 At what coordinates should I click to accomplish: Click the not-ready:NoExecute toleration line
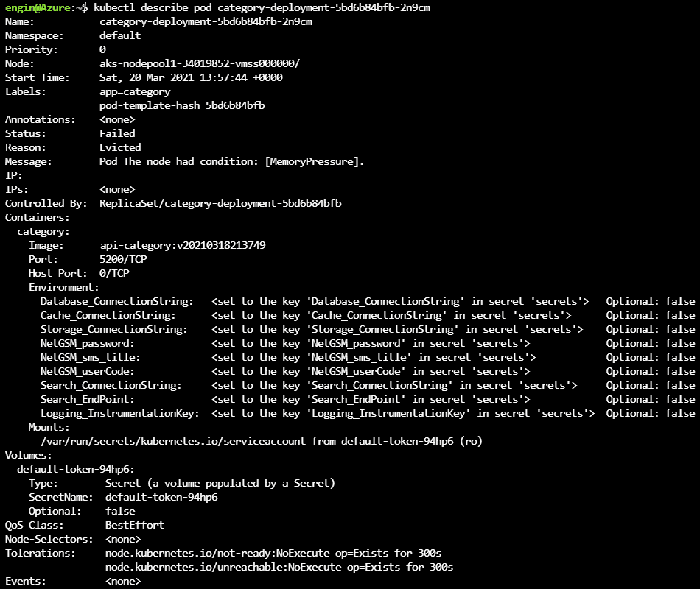(273, 553)
